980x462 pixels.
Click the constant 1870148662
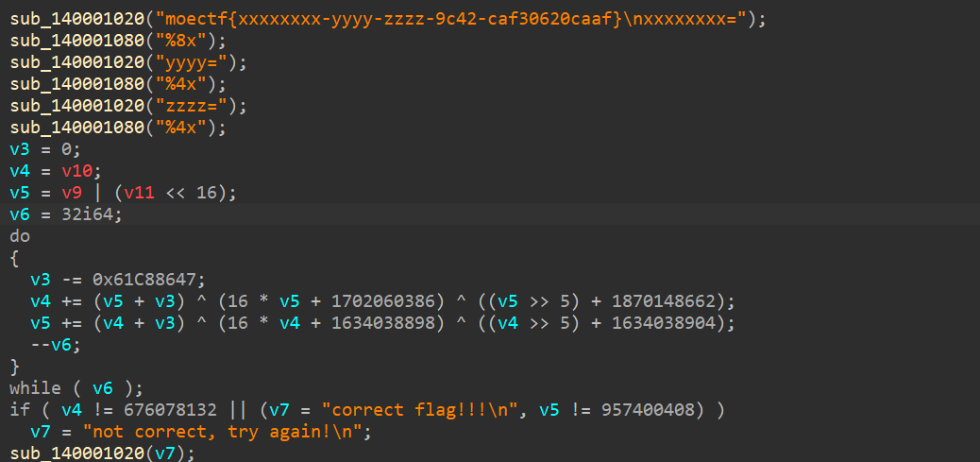coord(664,301)
